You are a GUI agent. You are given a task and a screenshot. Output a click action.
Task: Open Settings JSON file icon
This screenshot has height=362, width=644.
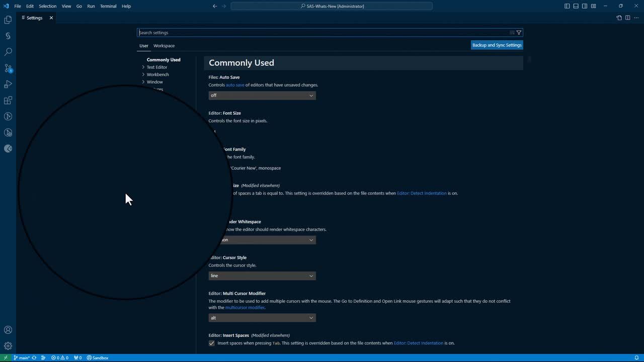point(619,18)
